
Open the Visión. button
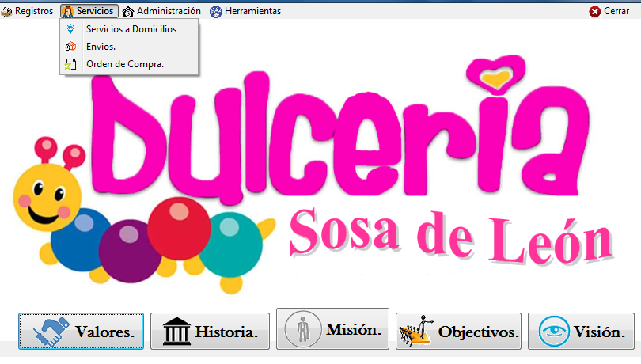[x=581, y=332]
